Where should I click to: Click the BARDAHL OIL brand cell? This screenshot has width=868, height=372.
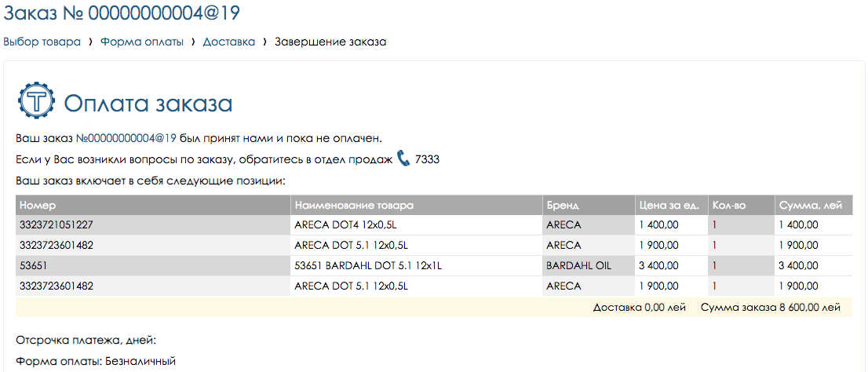(x=578, y=266)
